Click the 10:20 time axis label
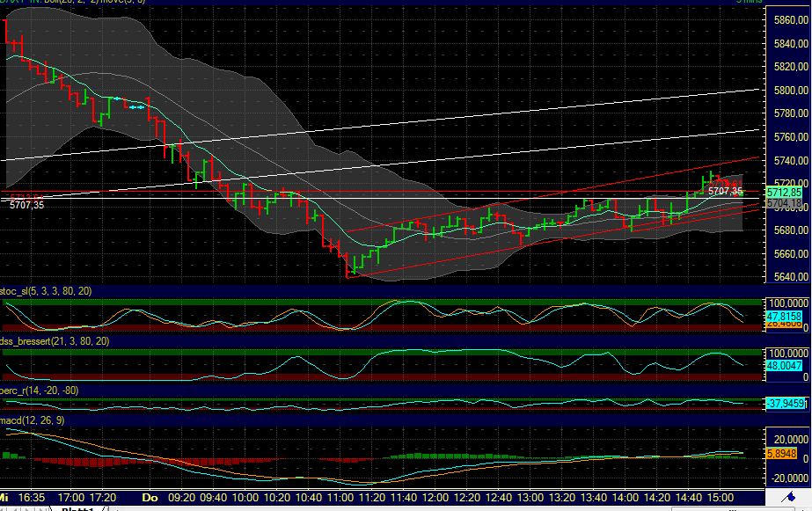 tap(277, 498)
